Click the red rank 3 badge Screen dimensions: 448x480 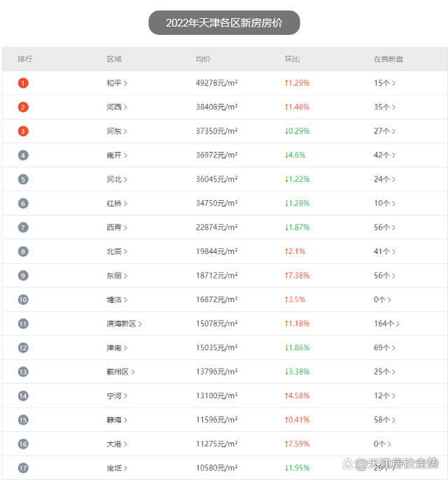point(23,131)
